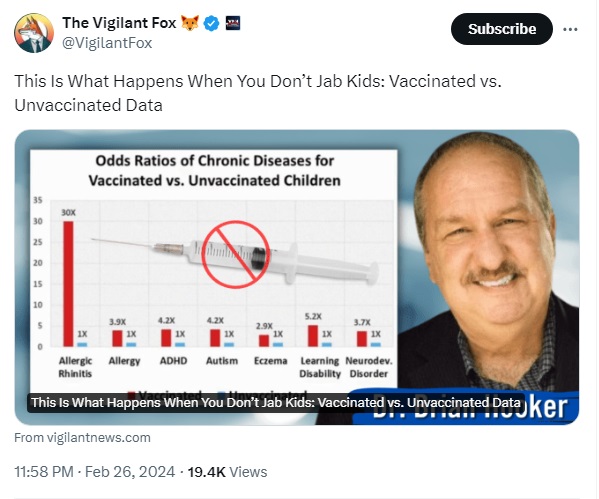Open The Vigilant Fox profile avatar

(34, 33)
